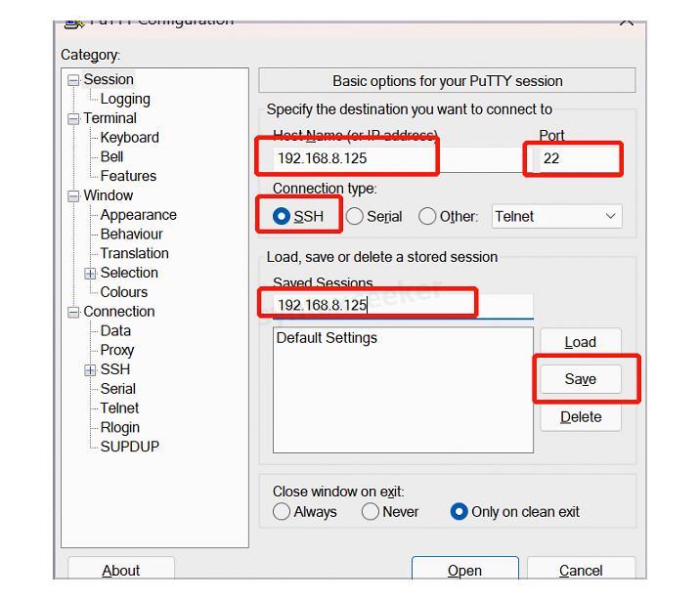
Task: Open the Session category
Action: (x=109, y=79)
